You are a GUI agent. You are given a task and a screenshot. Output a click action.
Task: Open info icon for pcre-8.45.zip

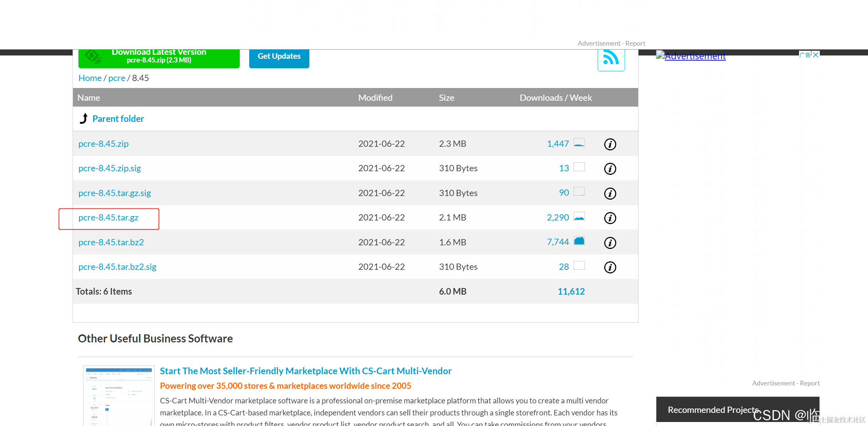(610, 144)
